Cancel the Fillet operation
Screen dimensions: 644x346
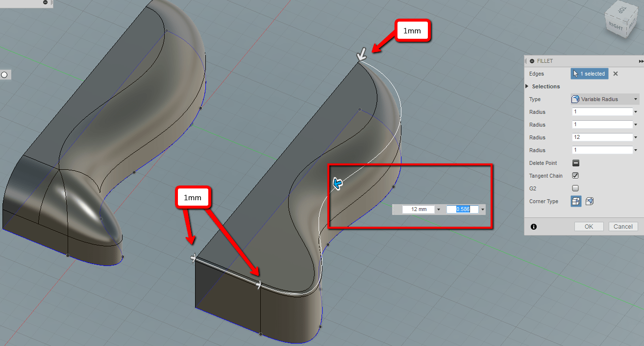pos(623,226)
